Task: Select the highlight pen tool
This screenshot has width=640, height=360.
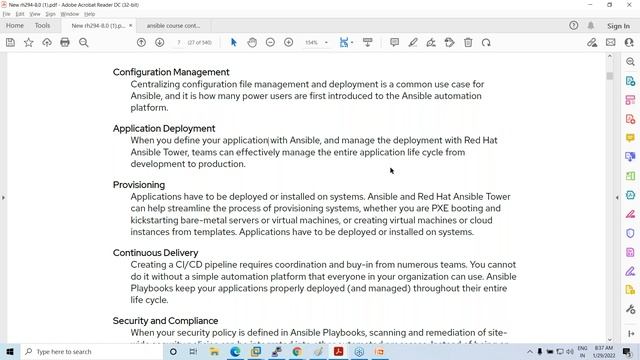Action: point(413,42)
